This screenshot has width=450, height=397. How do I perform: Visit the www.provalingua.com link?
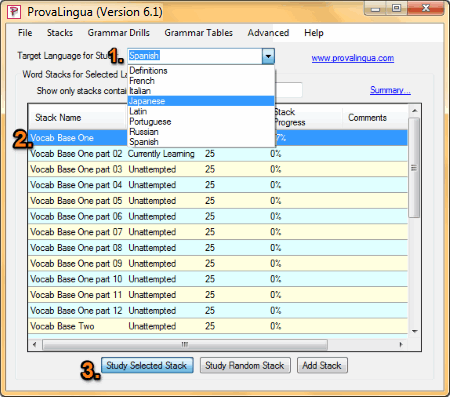pyautogui.click(x=353, y=58)
